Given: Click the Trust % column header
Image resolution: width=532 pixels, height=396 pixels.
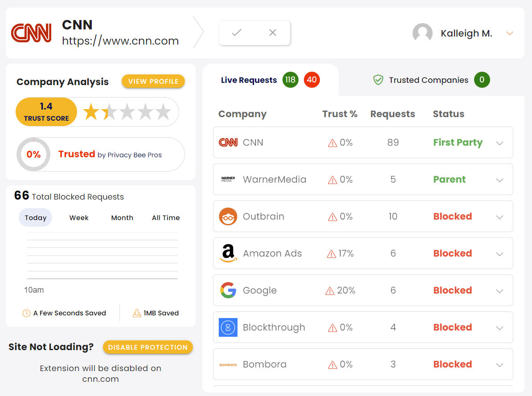Looking at the screenshot, I should [x=340, y=114].
